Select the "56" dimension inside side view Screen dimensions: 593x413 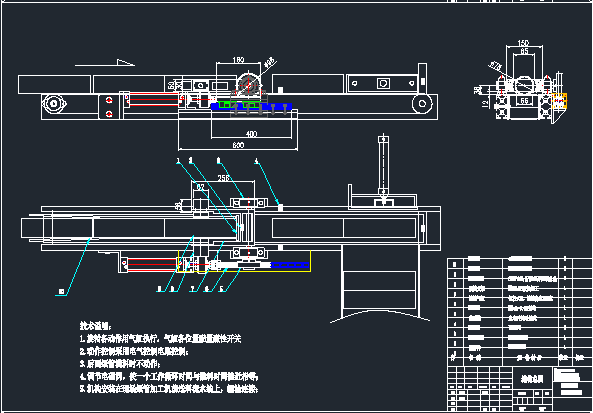click(x=525, y=101)
